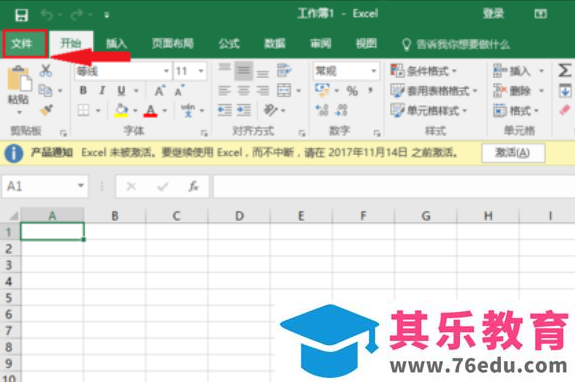Click the ribbon display options icon

coord(541,14)
